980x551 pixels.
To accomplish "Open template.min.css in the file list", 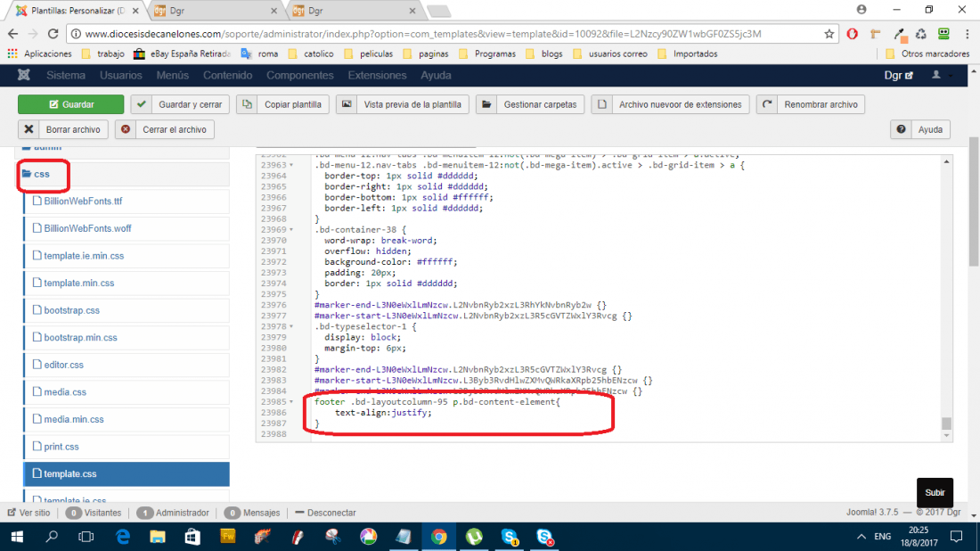I will (x=78, y=283).
